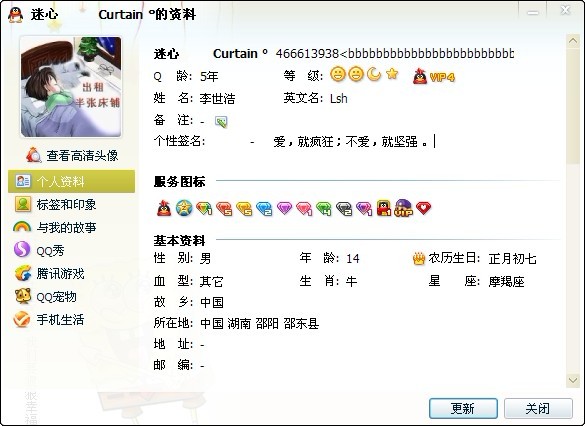This screenshot has width=585, height=426.
Task: Click the red QQ member penguin service icon
Action: (164, 208)
